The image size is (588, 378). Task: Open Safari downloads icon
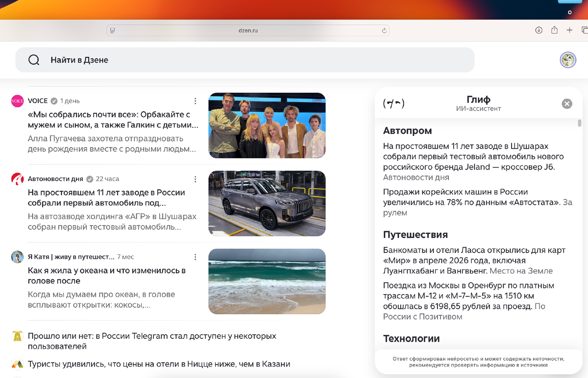(x=539, y=30)
